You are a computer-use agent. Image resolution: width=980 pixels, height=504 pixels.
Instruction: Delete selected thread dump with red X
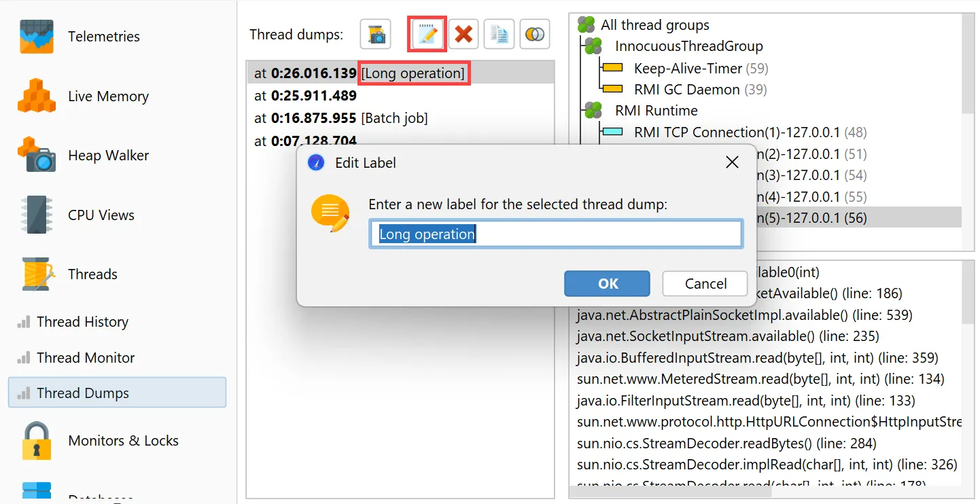coord(463,34)
